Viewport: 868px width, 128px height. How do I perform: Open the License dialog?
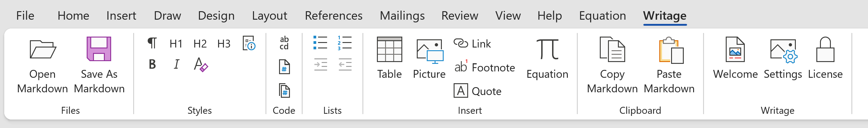[x=825, y=58]
